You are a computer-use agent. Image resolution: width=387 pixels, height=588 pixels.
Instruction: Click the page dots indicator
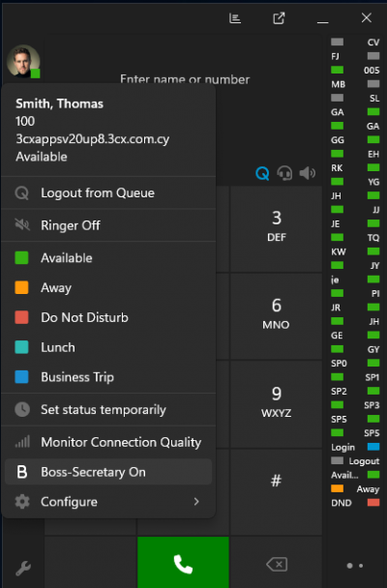click(x=355, y=566)
